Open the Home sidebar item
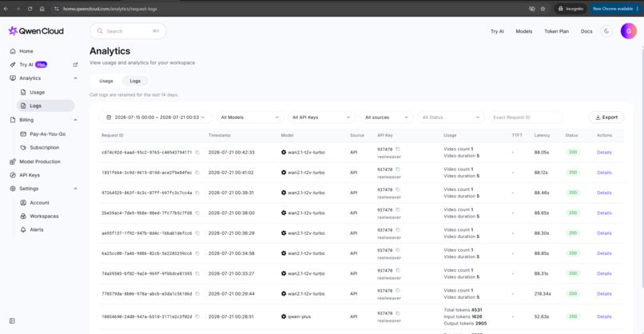Viewport: 644px width, 334px height. tap(26, 51)
